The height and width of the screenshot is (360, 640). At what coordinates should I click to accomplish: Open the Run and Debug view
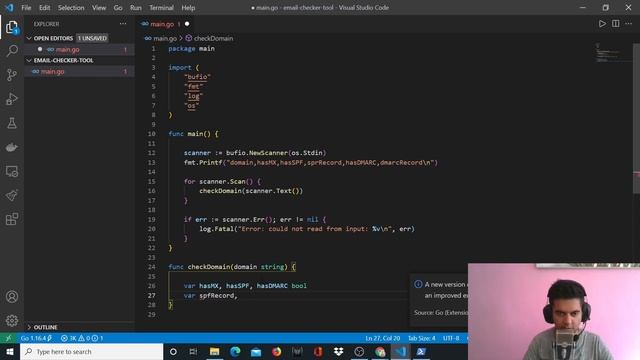(x=12, y=99)
